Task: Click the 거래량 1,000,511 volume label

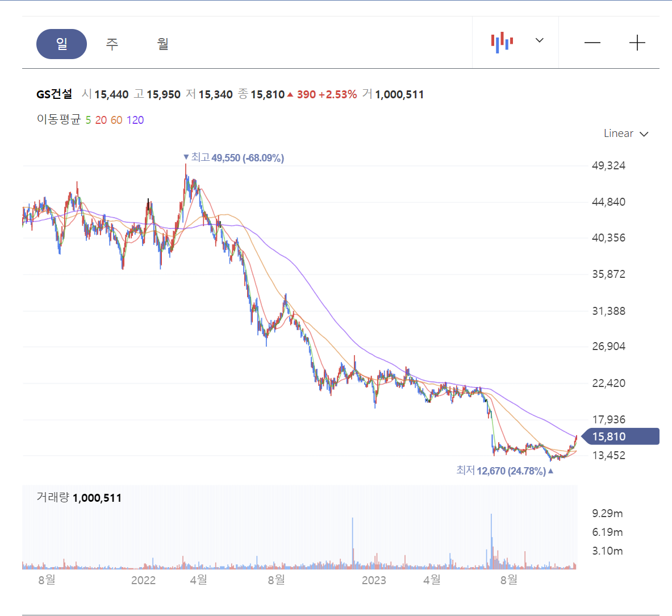Action: coord(79,498)
